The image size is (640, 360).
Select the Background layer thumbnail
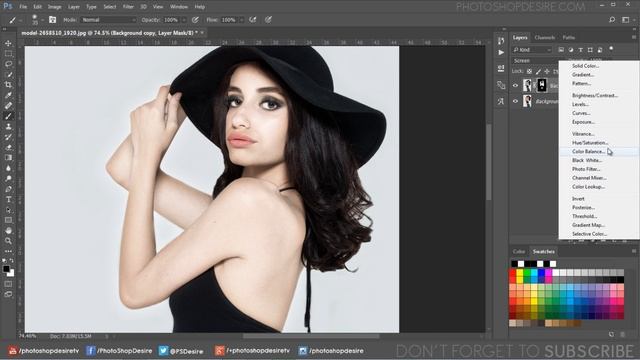pyautogui.click(x=527, y=101)
